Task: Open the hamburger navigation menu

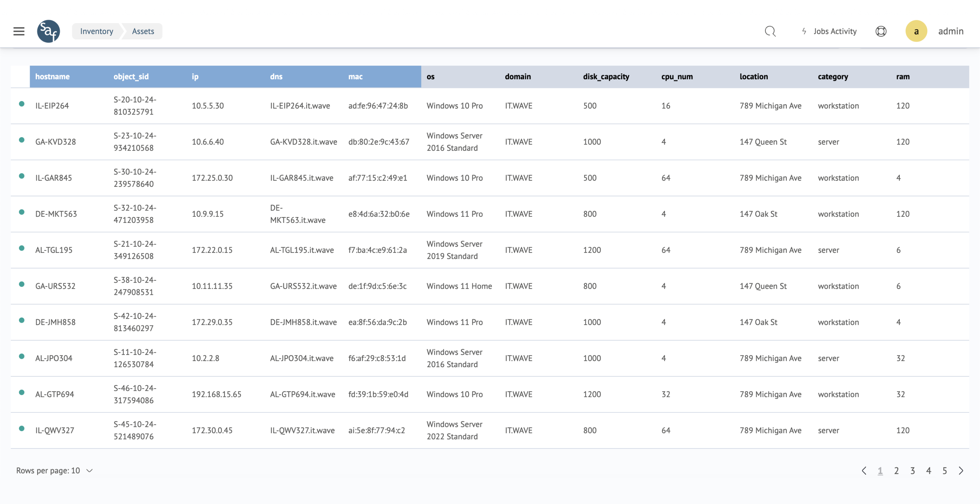Action: pos(19,31)
